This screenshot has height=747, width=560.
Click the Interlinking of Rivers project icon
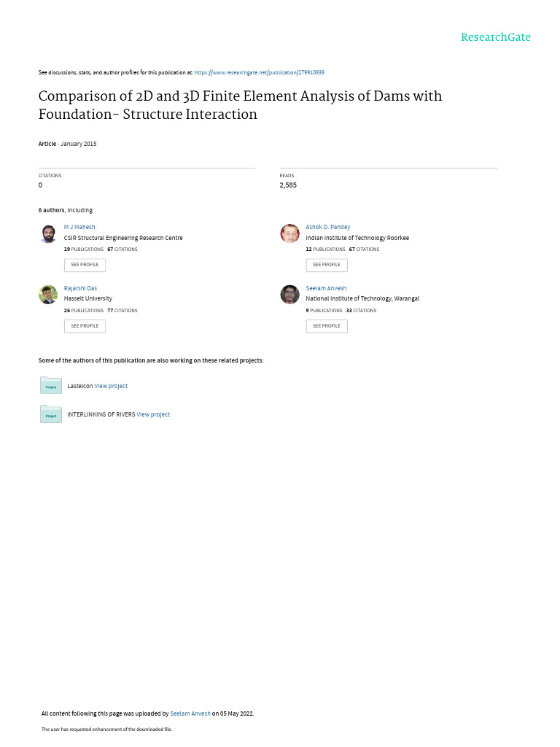pos(51,414)
